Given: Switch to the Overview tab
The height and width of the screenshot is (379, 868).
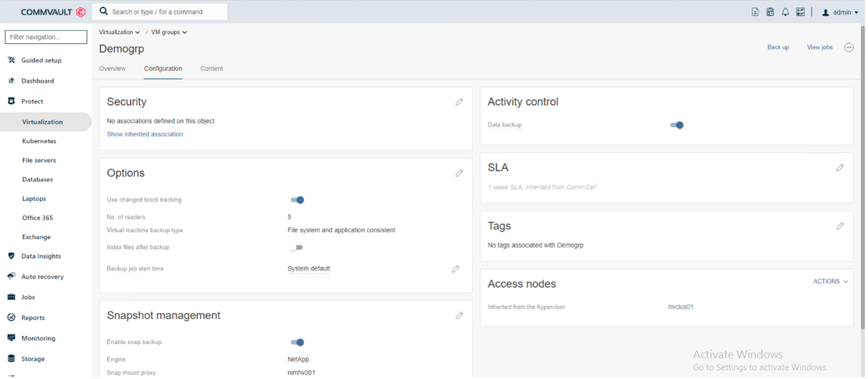Looking at the screenshot, I should [x=112, y=69].
